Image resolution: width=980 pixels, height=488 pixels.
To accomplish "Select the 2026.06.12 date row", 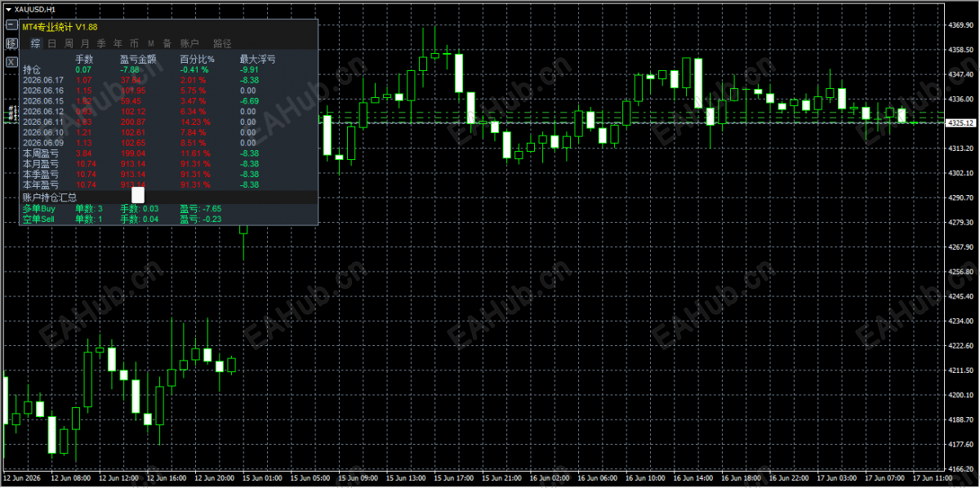I will 43,112.
